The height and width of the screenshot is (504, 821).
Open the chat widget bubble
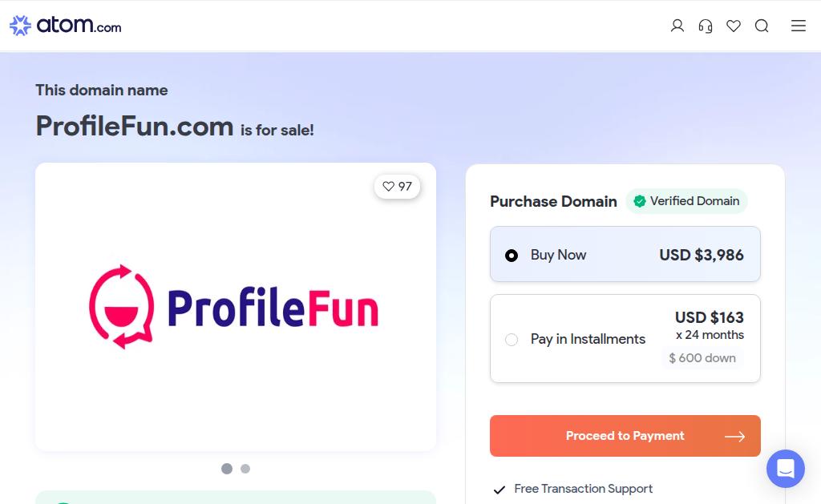[786, 469]
